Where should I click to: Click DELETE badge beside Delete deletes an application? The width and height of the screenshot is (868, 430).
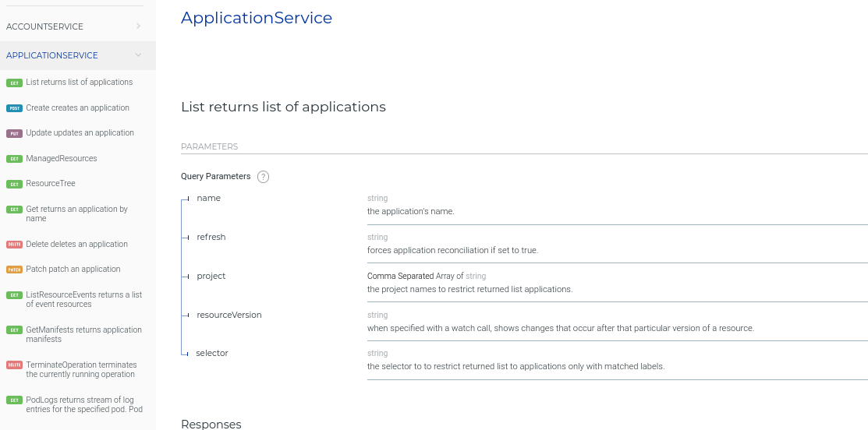(14, 245)
